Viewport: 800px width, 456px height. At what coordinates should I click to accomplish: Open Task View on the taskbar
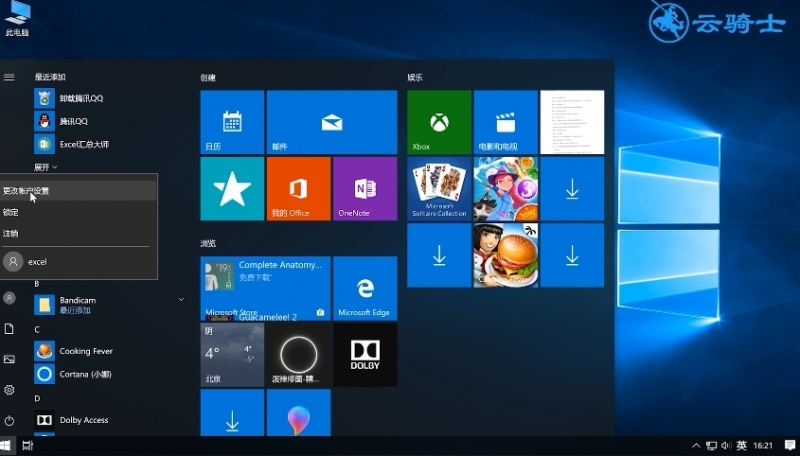[28, 445]
